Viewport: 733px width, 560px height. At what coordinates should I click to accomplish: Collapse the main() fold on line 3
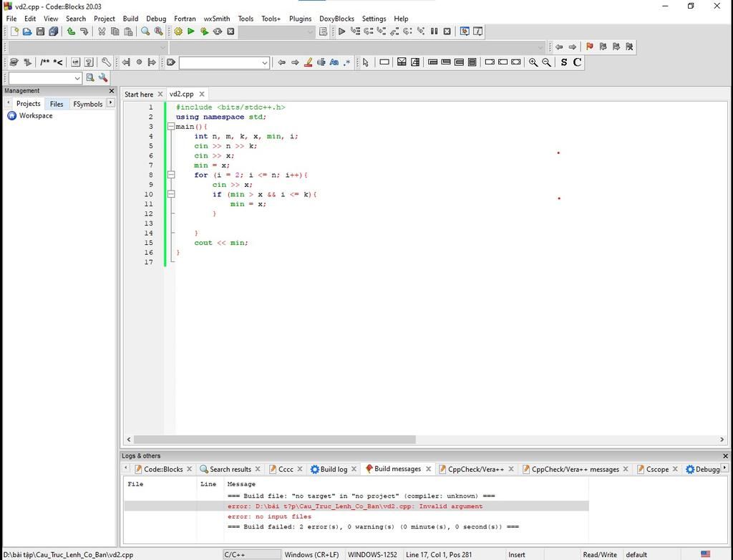click(171, 126)
